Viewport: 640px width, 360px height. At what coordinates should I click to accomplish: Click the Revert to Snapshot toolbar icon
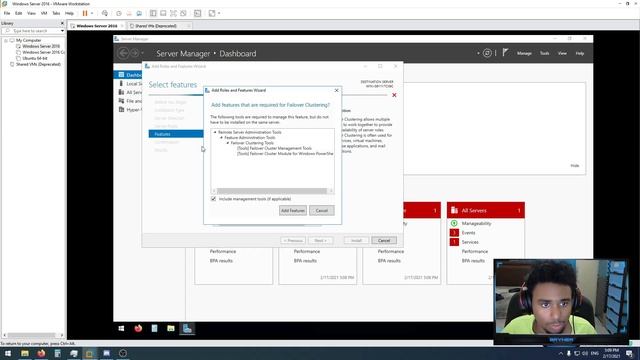tap(129, 13)
